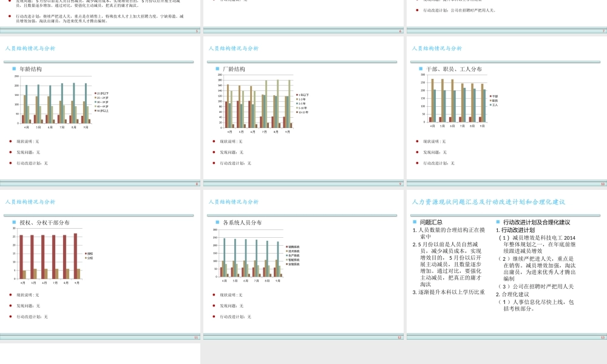The image size is (607, 364).
Task: Click the 行动改进计划 bullet under the 授权 chart
Action: click(x=32, y=317)
